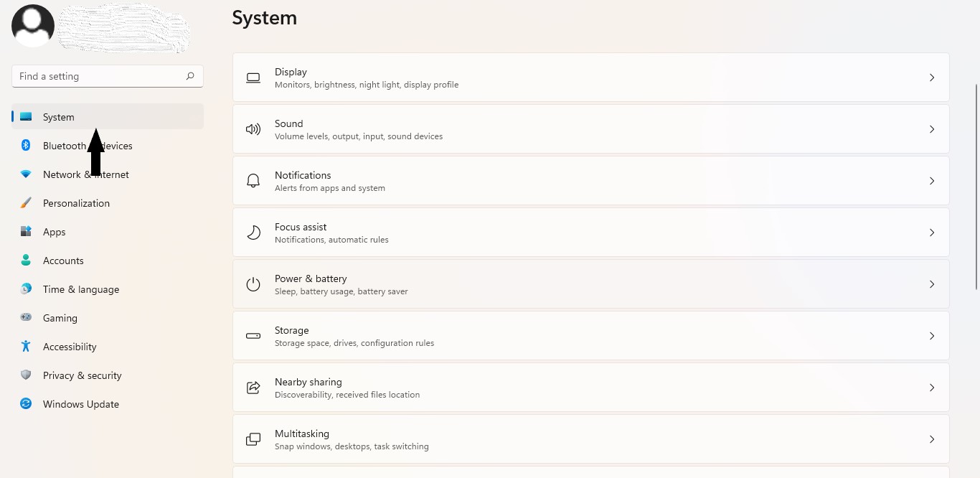The height and width of the screenshot is (478, 980).
Task: Click the Bluetooth icon in sidebar
Action: (26, 146)
